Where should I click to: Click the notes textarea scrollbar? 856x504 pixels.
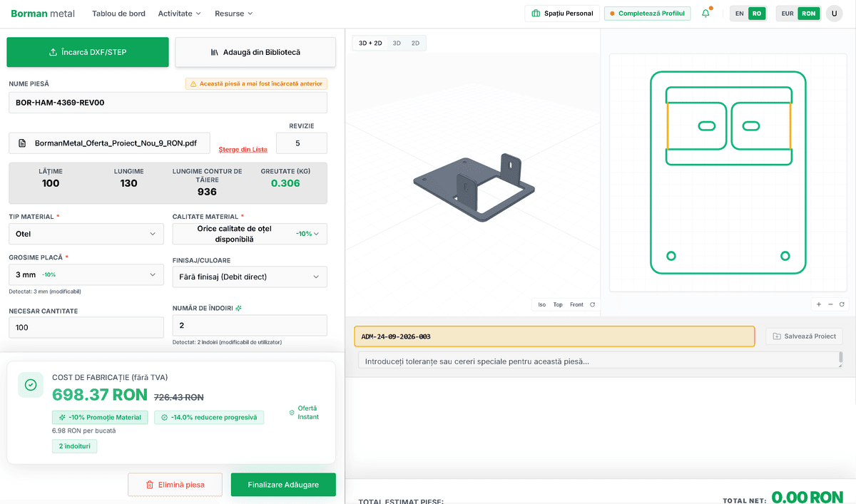point(840,359)
